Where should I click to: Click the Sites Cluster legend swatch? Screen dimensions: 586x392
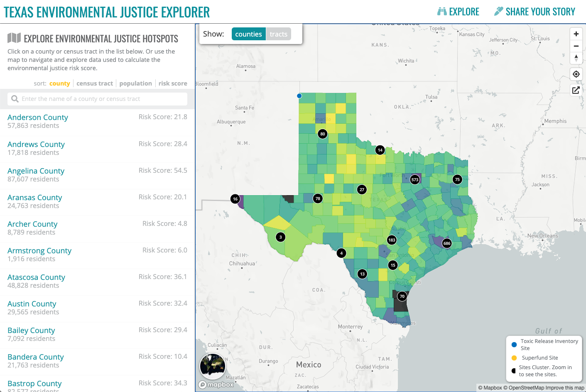coord(514,371)
